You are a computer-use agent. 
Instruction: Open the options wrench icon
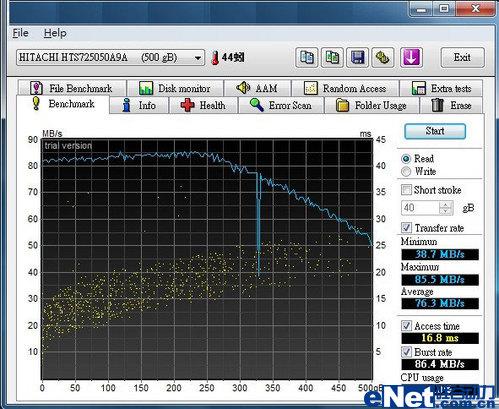[383, 57]
